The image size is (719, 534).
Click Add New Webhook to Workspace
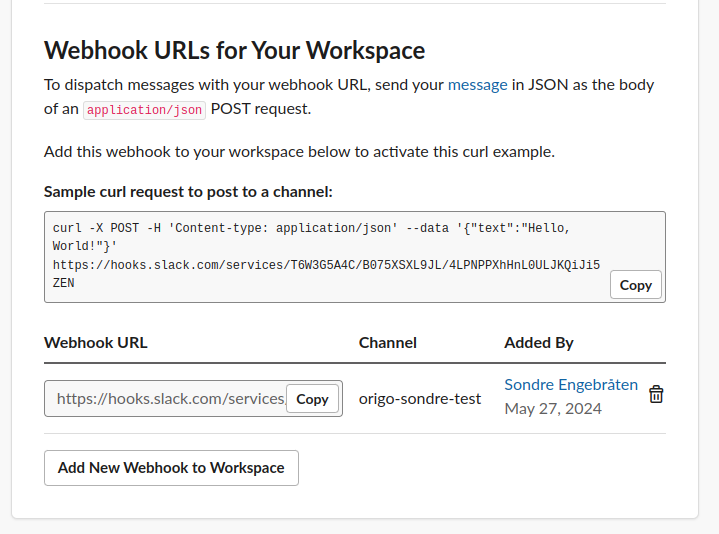(x=171, y=468)
